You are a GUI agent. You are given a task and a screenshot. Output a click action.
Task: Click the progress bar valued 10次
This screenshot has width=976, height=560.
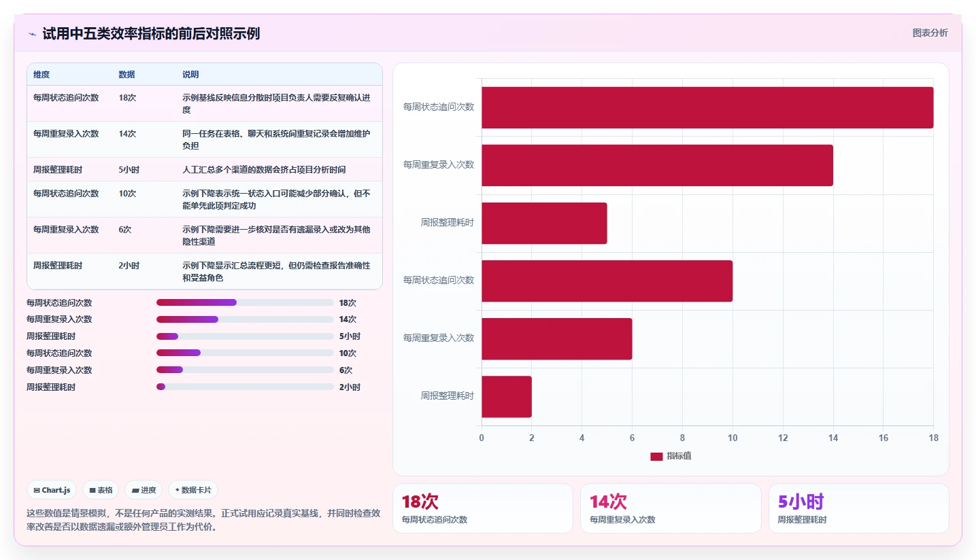click(x=245, y=353)
